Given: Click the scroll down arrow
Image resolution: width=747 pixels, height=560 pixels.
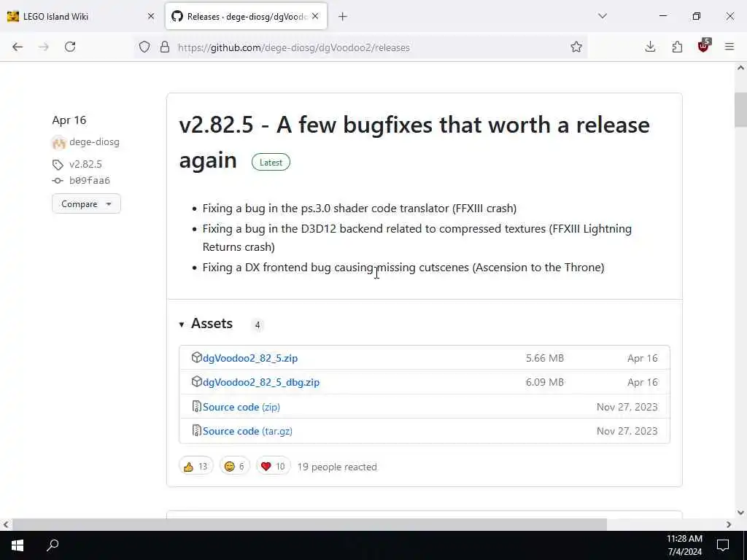Looking at the screenshot, I should click(x=740, y=513).
